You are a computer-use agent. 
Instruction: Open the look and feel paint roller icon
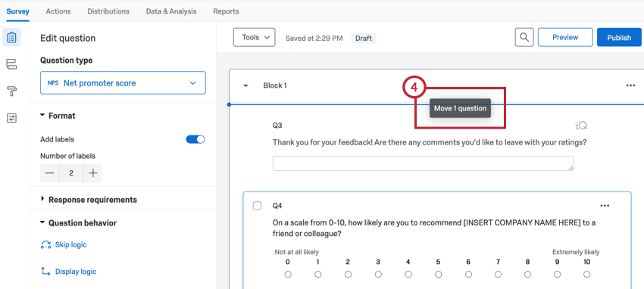point(11,91)
